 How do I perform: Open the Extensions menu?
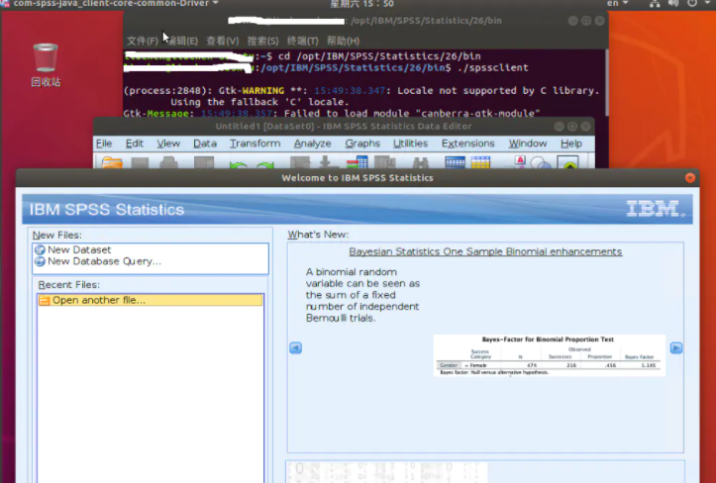click(468, 143)
